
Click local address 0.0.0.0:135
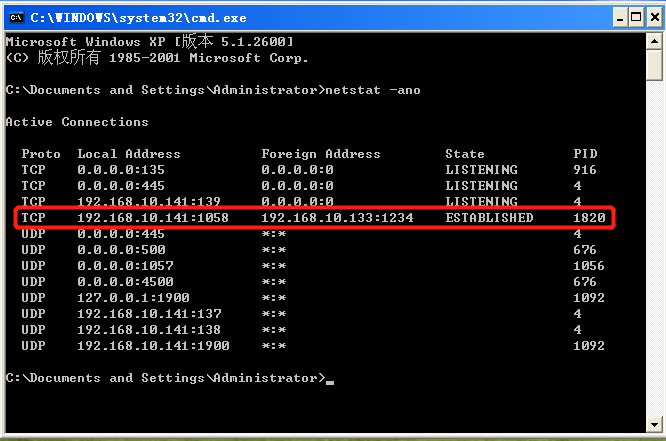(121, 170)
